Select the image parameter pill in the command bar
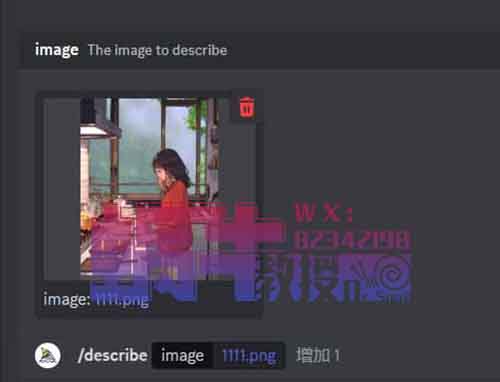Image resolution: width=500 pixels, height=382 pixels. tap(182, 356)
